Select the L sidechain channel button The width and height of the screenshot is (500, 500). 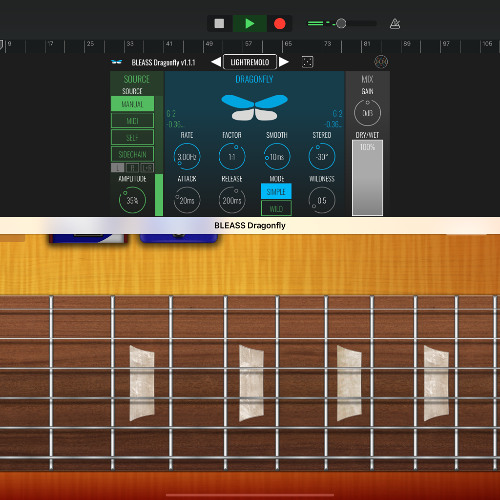118,168
